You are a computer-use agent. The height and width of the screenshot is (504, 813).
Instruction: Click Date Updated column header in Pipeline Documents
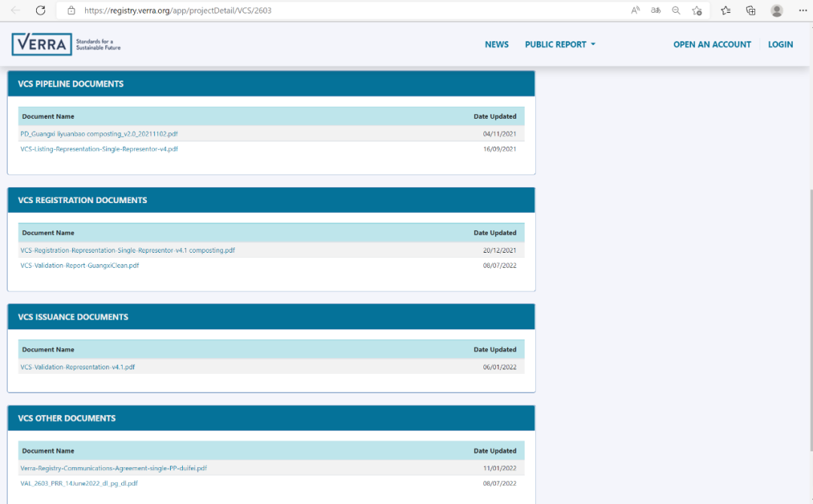coord(495,117)
